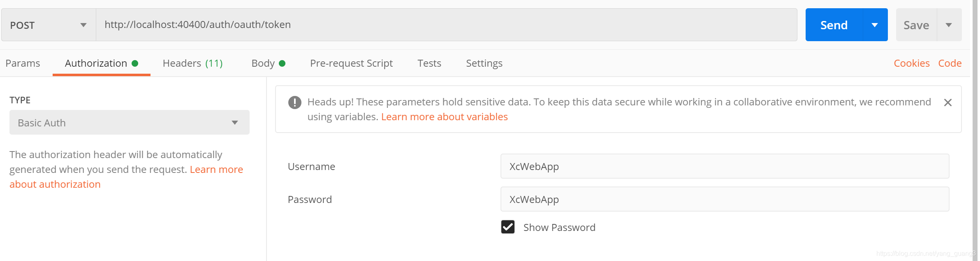Open the Send button dropdown arrow
980x261 pixels.
875,25
